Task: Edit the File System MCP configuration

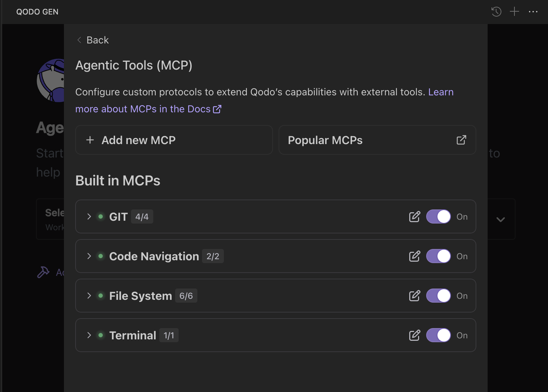Action: click(x=415, y=296)
